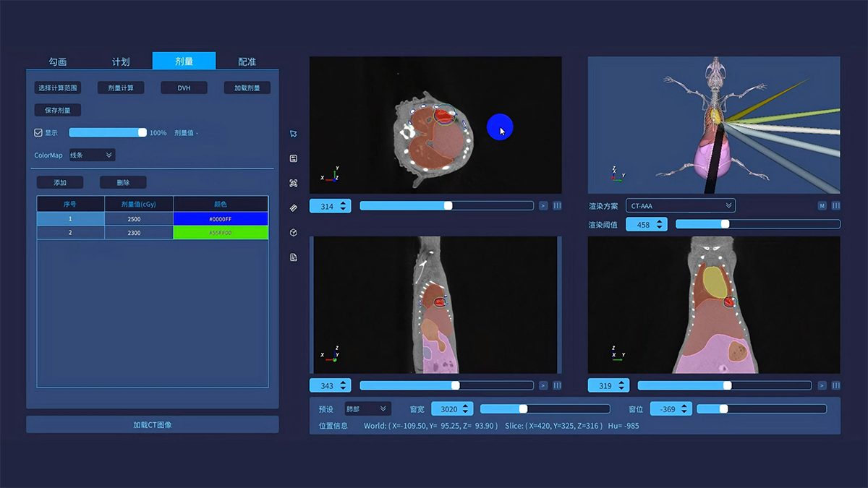
Task: Click the 显示 opacity slider at 100%
Action: [x=108, y=133]
